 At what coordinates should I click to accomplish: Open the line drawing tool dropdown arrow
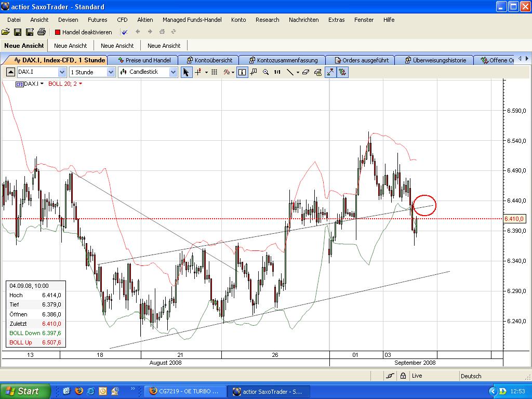(298, 72)
